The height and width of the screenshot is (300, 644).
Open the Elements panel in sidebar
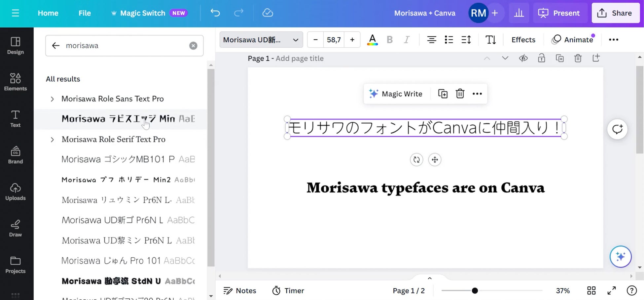click(15, 82)
